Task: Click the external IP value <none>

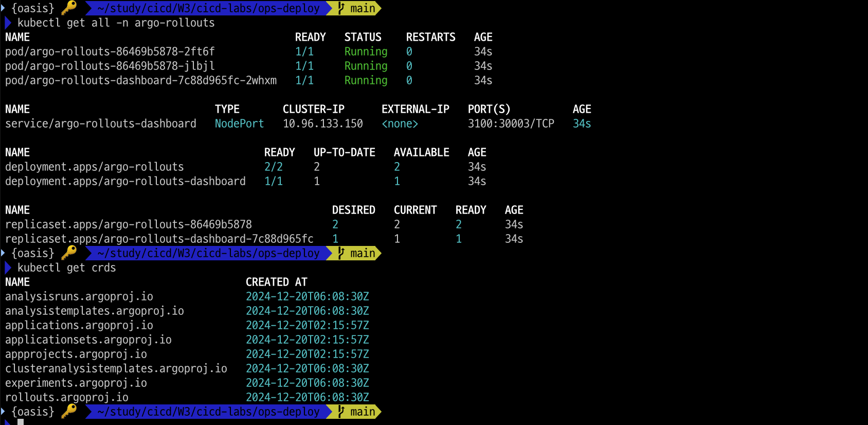Action: coord(400,123)
